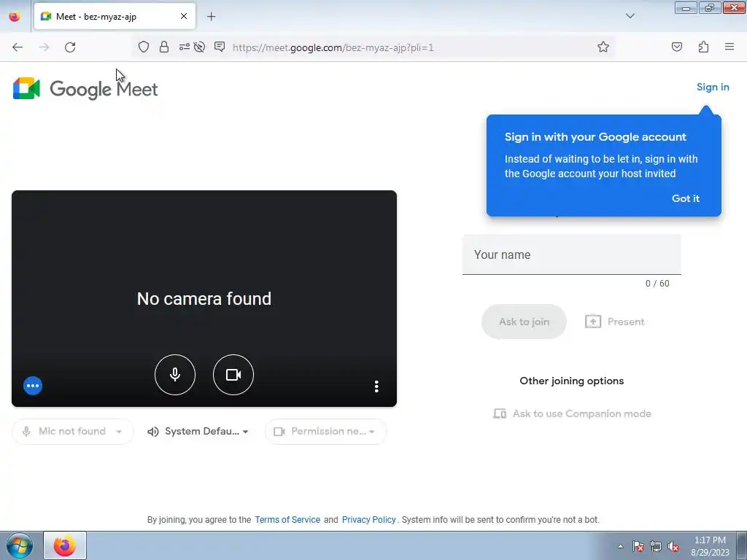Click the URL address bar text
This screenshot has width=747, height=560.
(333, 47)
